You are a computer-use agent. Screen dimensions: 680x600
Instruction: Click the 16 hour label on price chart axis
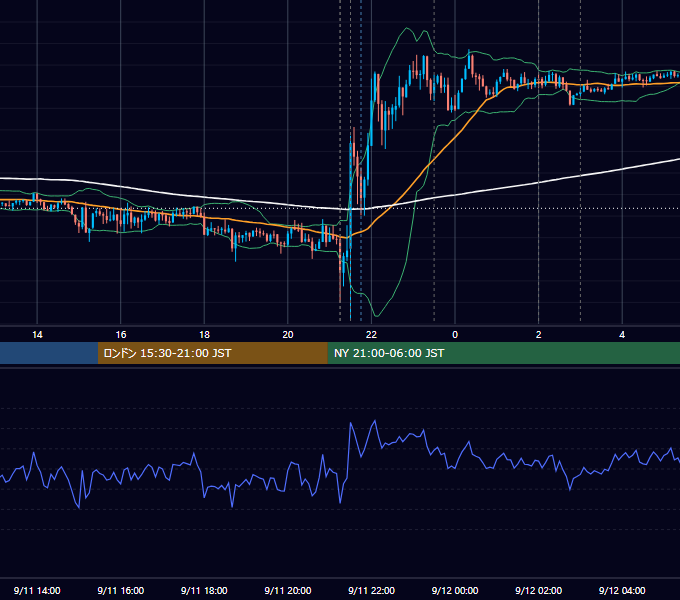click(121, 335)
